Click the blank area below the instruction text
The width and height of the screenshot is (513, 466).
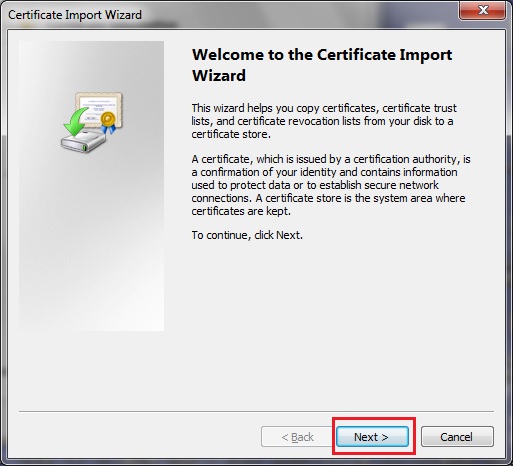[333, 317]
